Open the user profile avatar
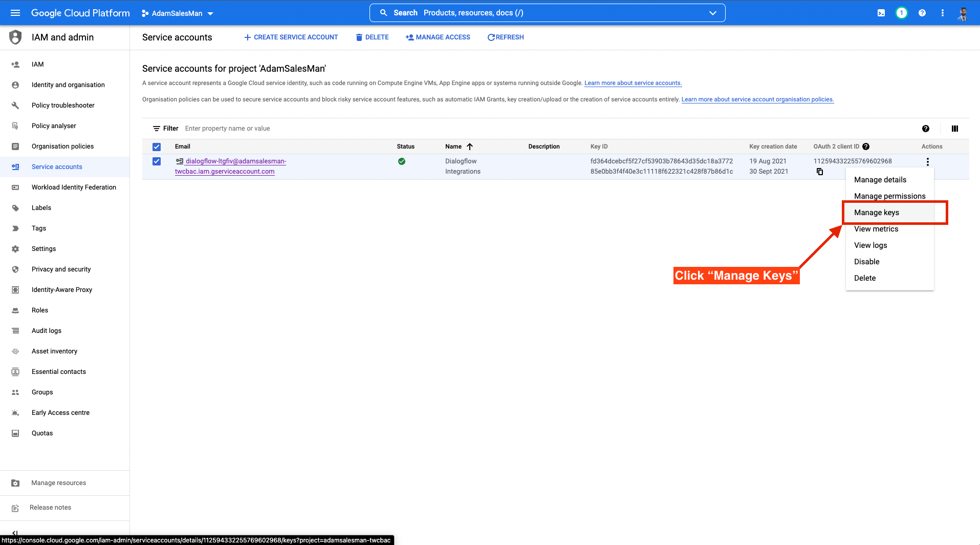 [963, 13]
